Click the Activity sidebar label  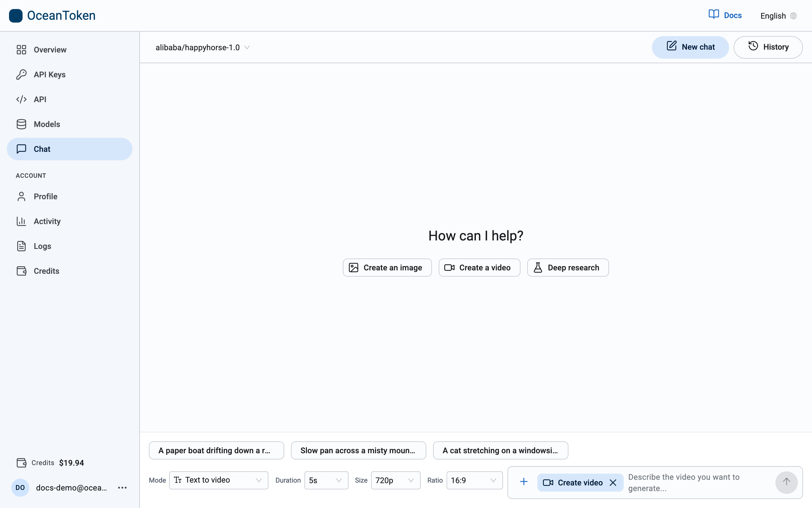coord(47,222)
